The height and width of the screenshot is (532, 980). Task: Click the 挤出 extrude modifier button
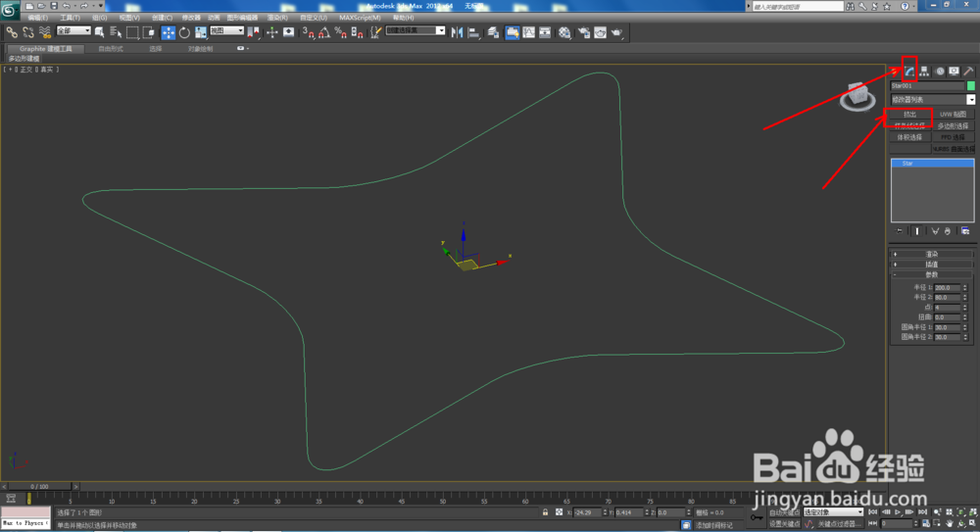click(910, 115)
